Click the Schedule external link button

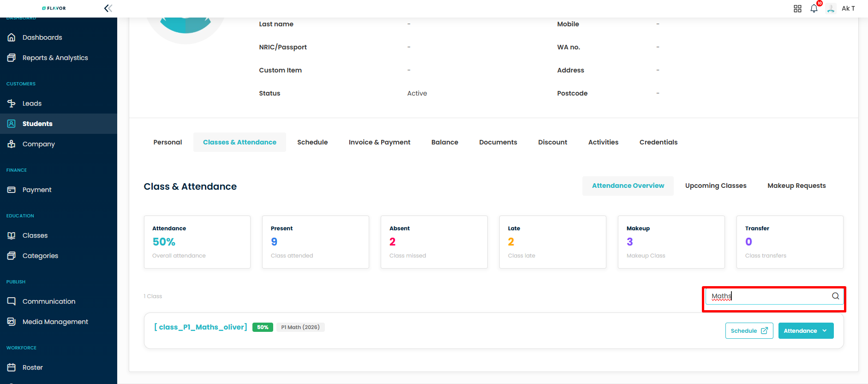[x=749, y=331]
